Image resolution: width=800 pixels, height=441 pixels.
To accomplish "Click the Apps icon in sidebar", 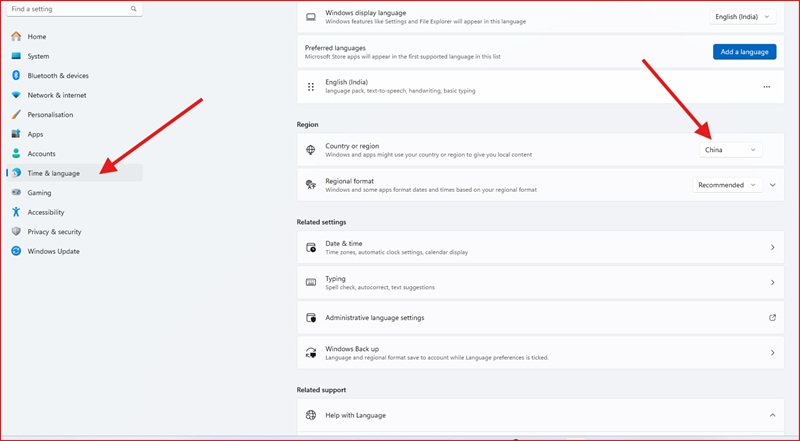I will (16, 134).
